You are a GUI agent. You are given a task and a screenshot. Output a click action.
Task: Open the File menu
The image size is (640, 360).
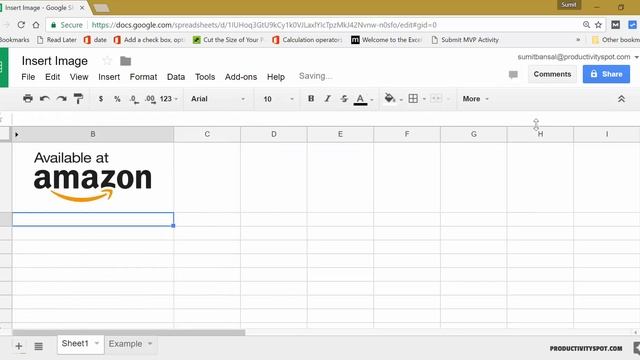(28, 77)
